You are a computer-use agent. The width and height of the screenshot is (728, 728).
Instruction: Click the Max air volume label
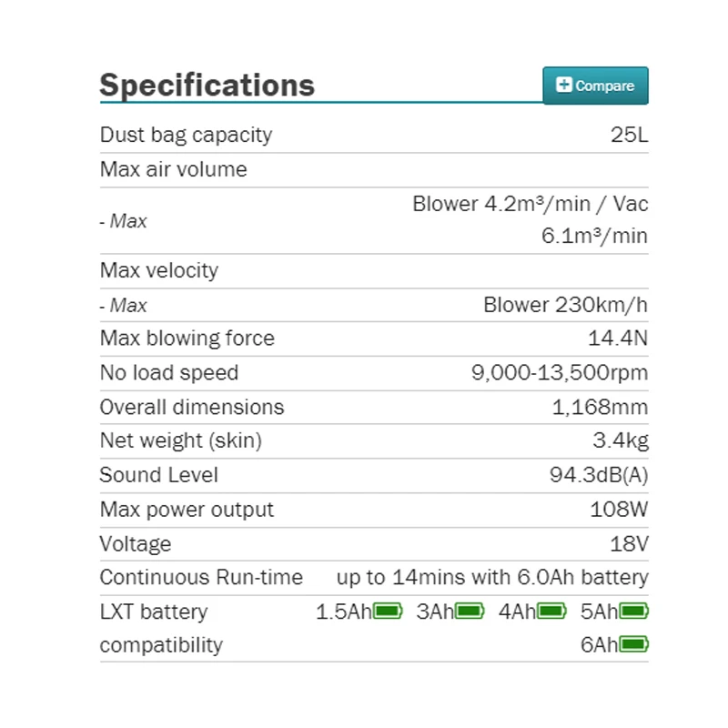174,169
